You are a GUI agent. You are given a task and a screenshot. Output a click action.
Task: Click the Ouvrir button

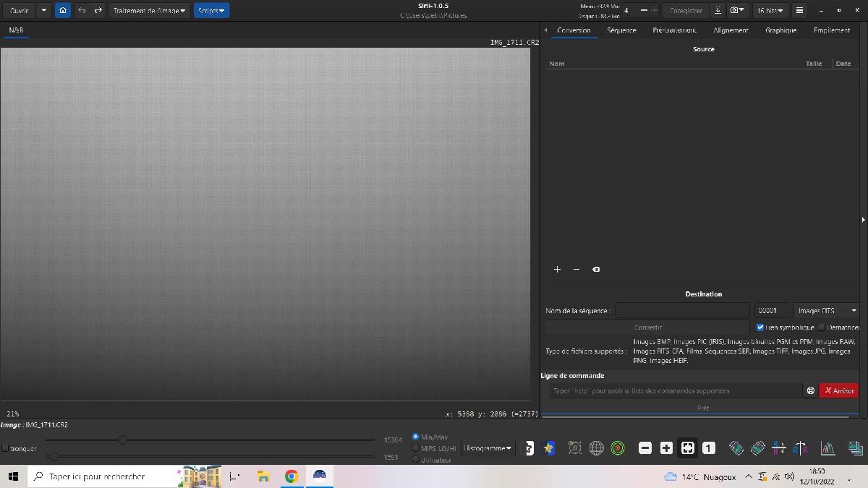pos(19,11)
